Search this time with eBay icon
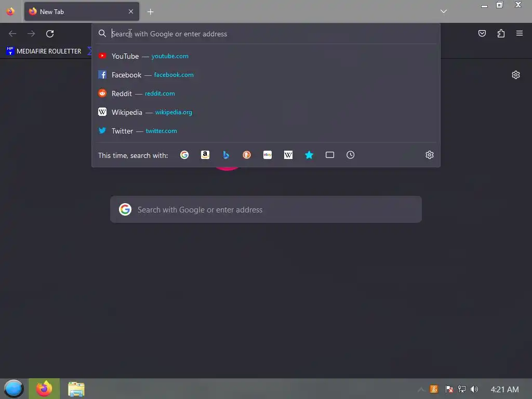Image resolution: width=532 pixels, height=399 pixels. (268, 155)
